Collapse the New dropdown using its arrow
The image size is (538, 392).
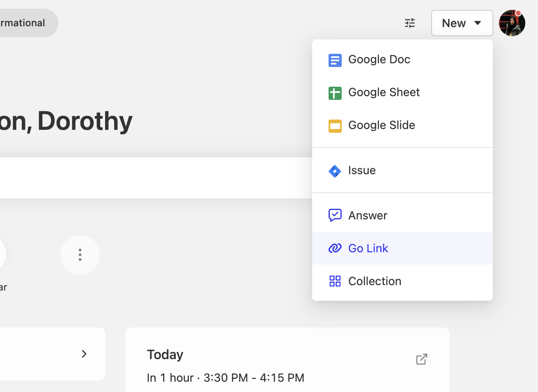pyautogui.click(x=478, y=23)
